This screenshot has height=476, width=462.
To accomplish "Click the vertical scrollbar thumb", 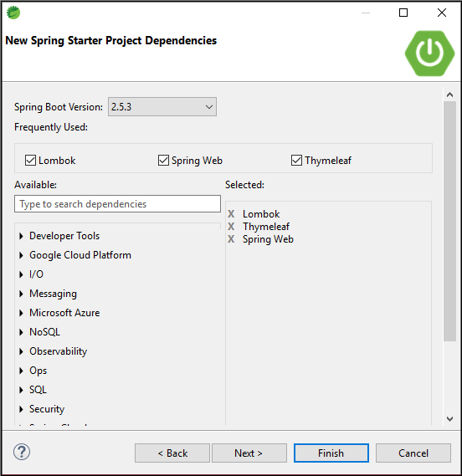I will coord(449,222).
